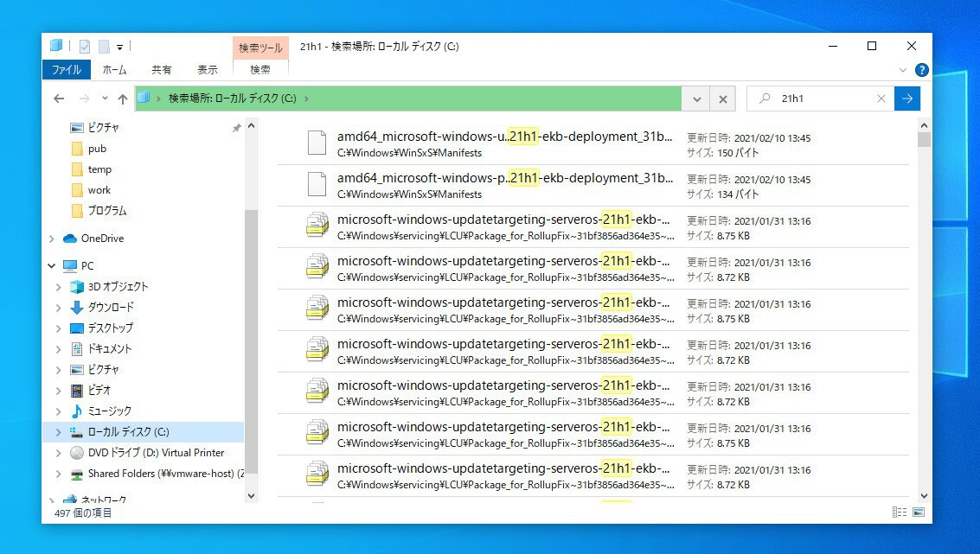Select the DVD ドライブ (D:) Virtual Printer icon
Image resolution: width=980 pixels, height=554 pixels.
point(77,453)
